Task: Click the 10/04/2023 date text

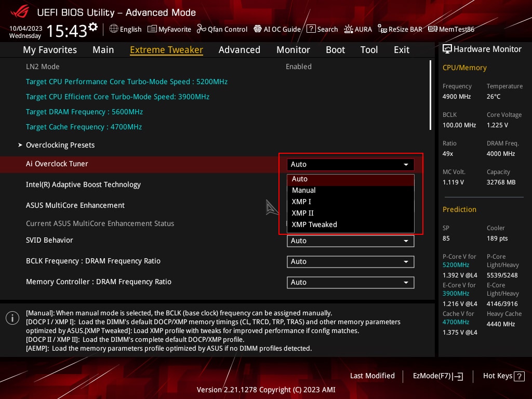Action: (26, 29)
